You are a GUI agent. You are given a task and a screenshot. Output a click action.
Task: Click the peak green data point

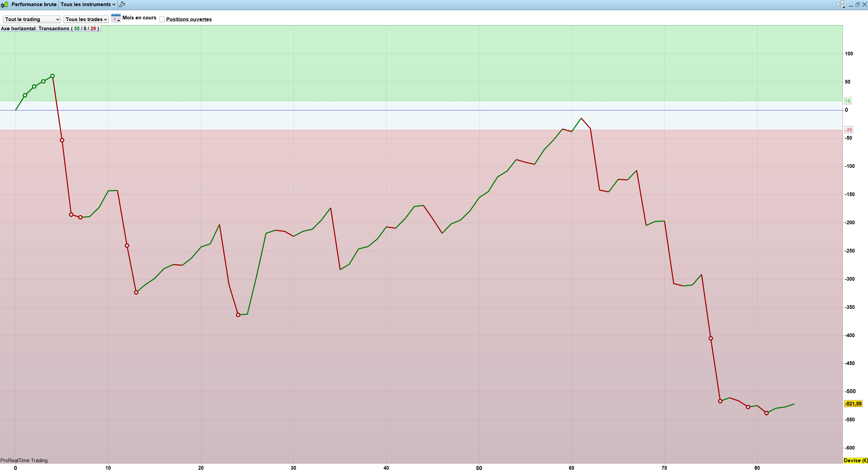pyautogui.click(x=52, y=76)
